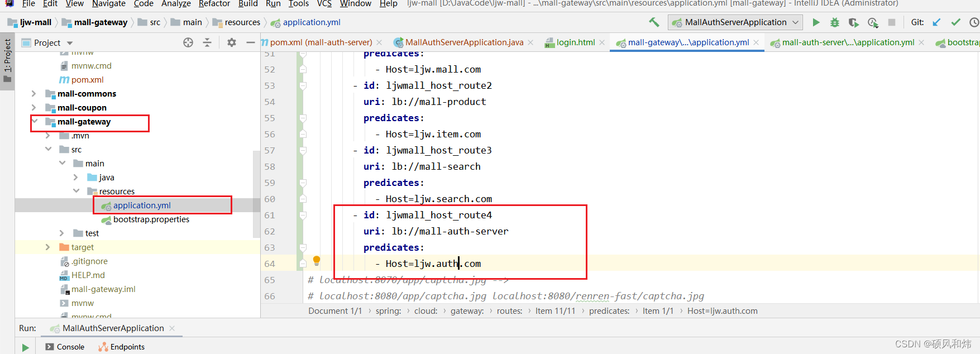This screenshot has width=980, height=354.
Task: Click the yellow lightbulb intention icon
Action: click(x=317, y=260)
